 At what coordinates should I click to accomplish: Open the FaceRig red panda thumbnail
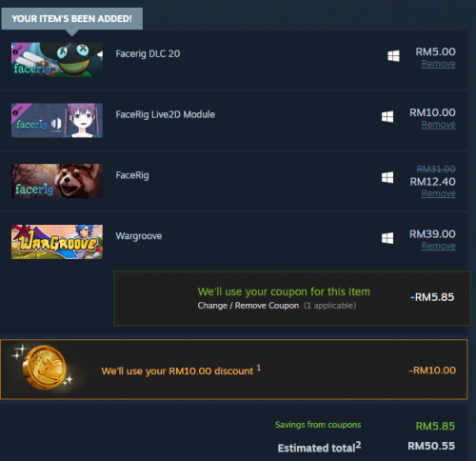57,181
